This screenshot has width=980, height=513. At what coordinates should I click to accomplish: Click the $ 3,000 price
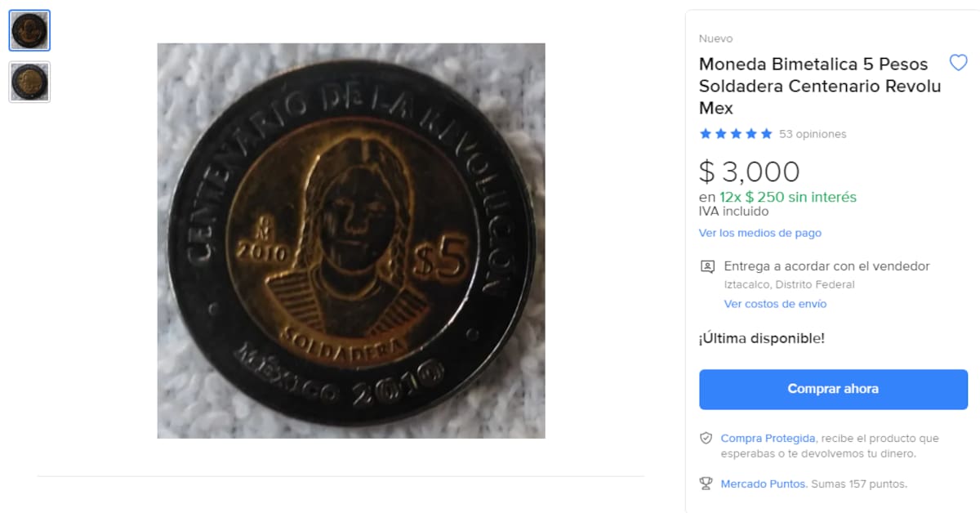point(750,172)
